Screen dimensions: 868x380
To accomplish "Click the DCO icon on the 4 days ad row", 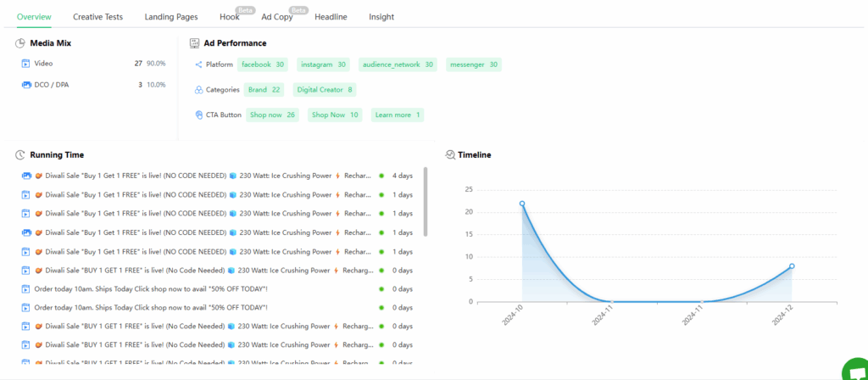I will click(26, 176).
